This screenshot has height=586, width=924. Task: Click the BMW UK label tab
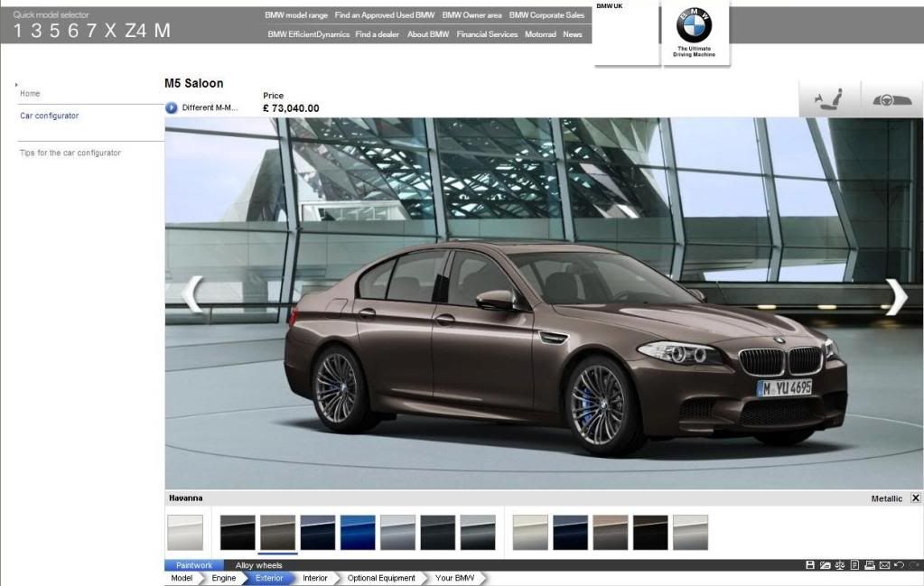pyautogui.click(x=610, y=6)
